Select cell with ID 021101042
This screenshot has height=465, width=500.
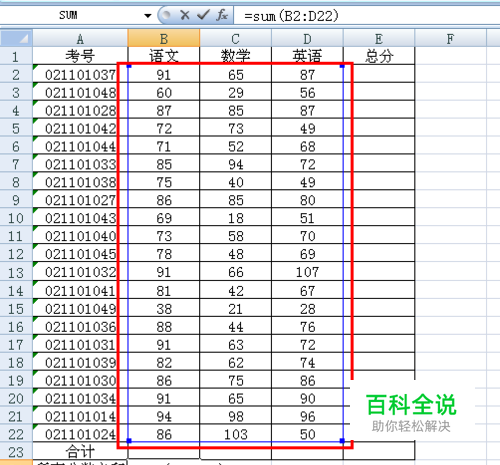tap(80, 128)
